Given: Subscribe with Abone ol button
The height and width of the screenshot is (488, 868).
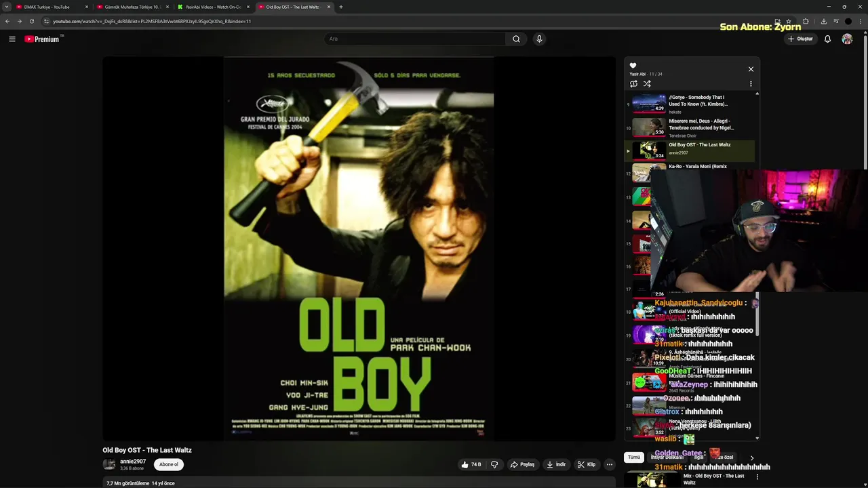Looking at the screenshot, I should (169, 464).
